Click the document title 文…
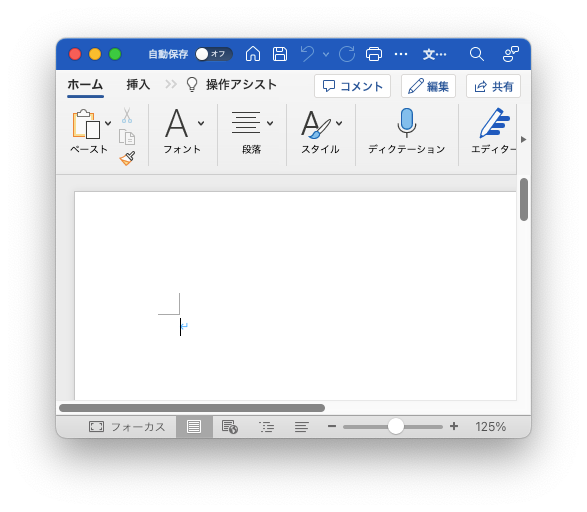The height and width of the screenshot is (512, 587). click(x=435, y=55)
